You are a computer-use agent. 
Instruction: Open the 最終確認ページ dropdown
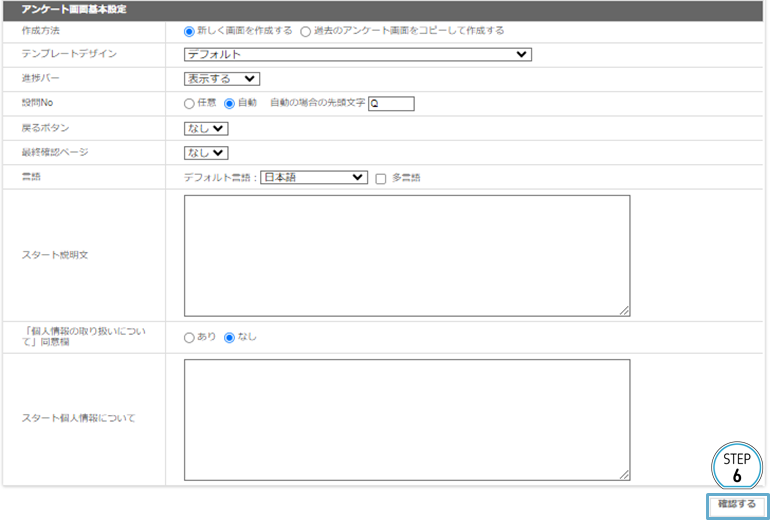pyautogui.click(x=206, y=153)
